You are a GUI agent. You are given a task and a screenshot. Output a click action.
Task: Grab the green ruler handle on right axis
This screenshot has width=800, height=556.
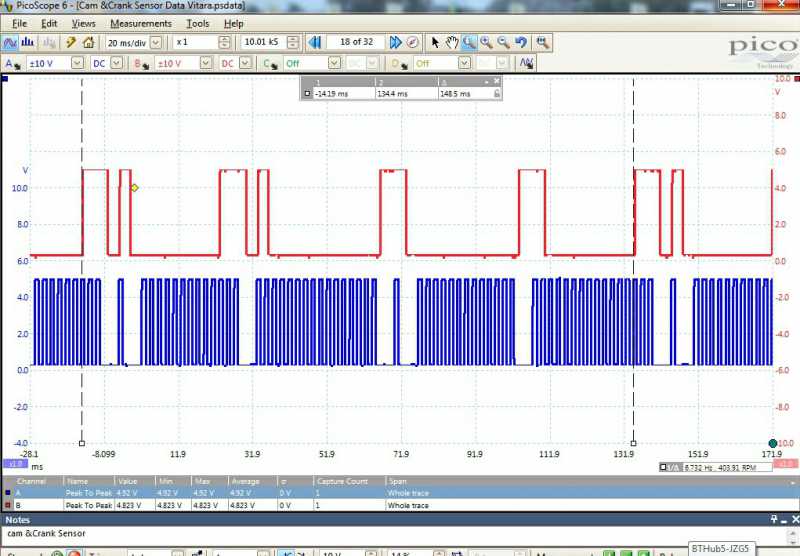point(773,443)
